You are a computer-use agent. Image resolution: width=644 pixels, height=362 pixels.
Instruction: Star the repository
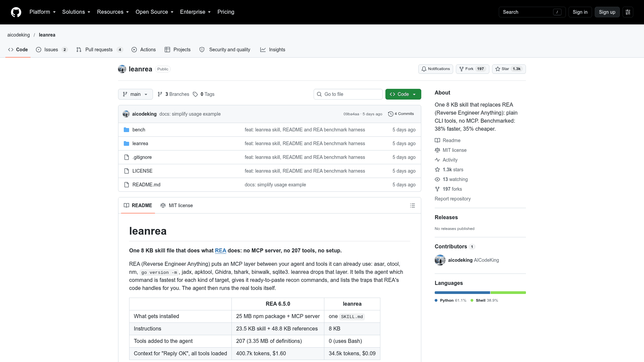pos(509,69)
